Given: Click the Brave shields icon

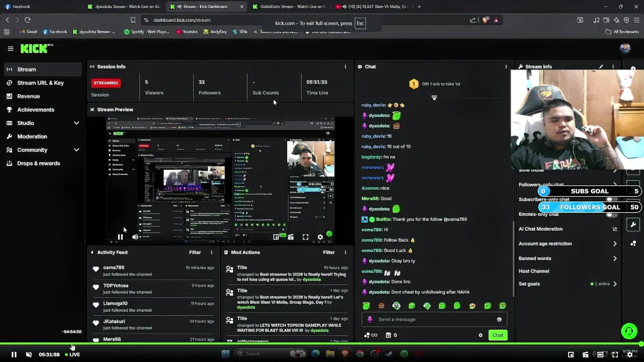Looking at the screenshot, I should (x=485, y=20).
